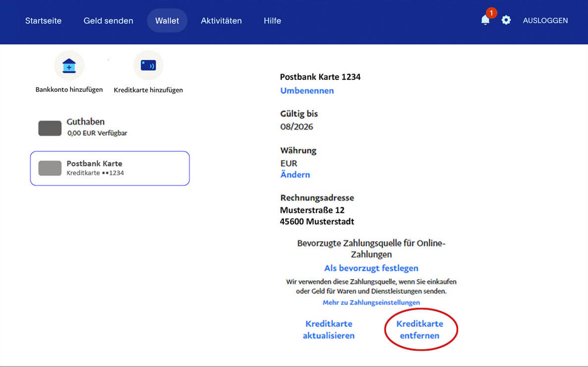Click Ändern under Währung
588x367 pixels.
(x=295, y=175)
